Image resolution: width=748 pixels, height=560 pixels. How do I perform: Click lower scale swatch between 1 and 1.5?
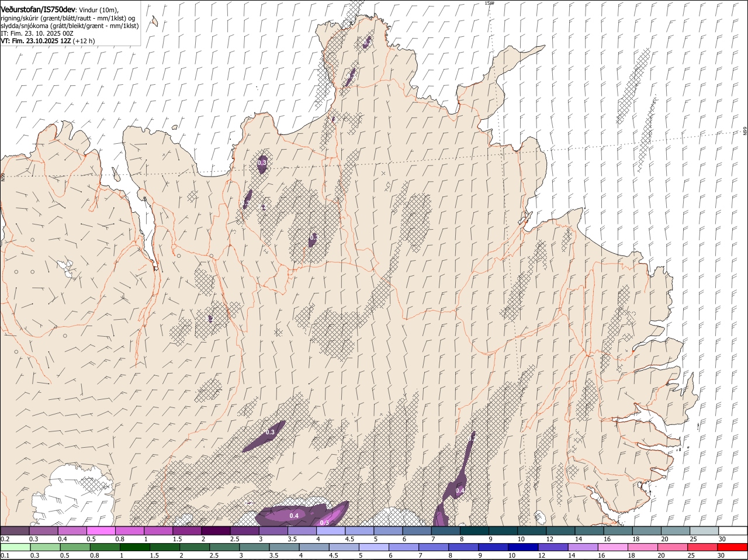(x=135, y=548)
